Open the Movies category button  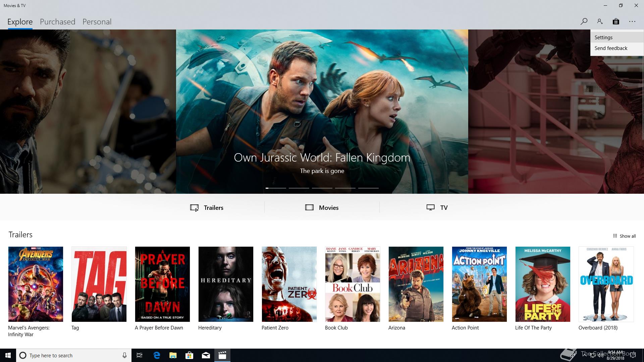[x=322, y=207]
